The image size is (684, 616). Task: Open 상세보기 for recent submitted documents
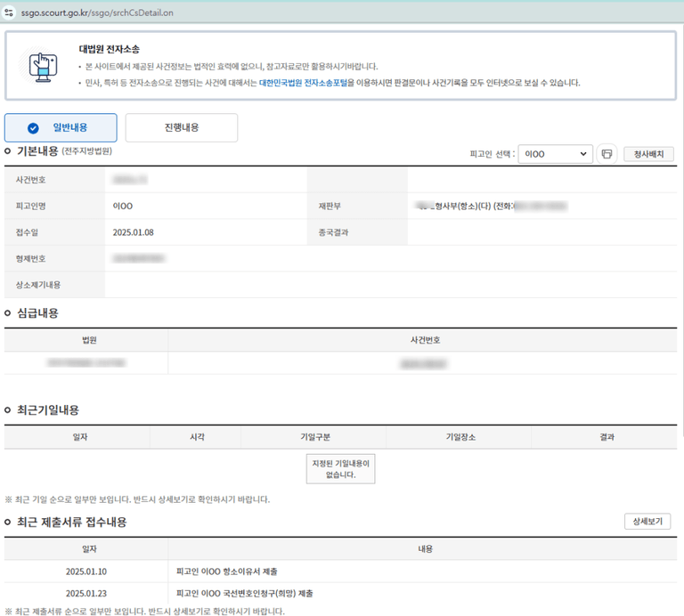tap(647, 522)
